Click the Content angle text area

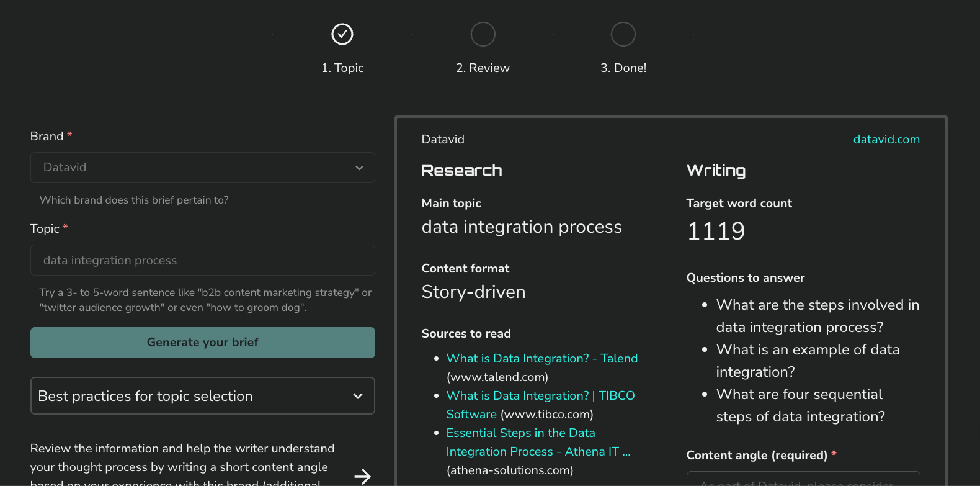click(803, 479)
